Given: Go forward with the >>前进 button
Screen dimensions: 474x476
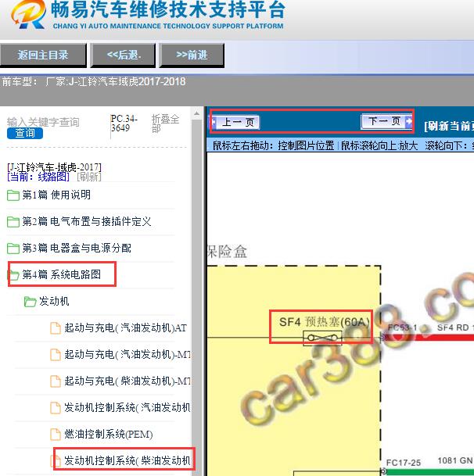Looking at the screenshot, I should (192, 55).
